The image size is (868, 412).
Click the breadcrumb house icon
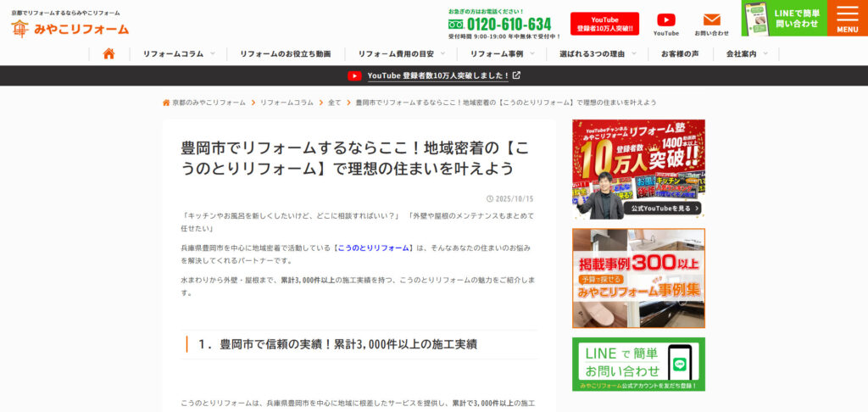[x=166, y=103]
